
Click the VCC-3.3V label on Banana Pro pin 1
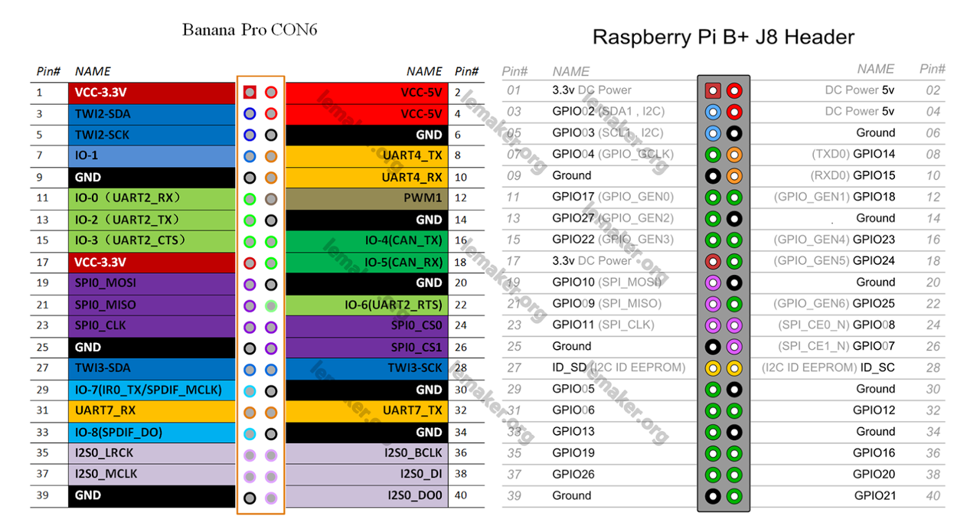(x=100, y=93)
